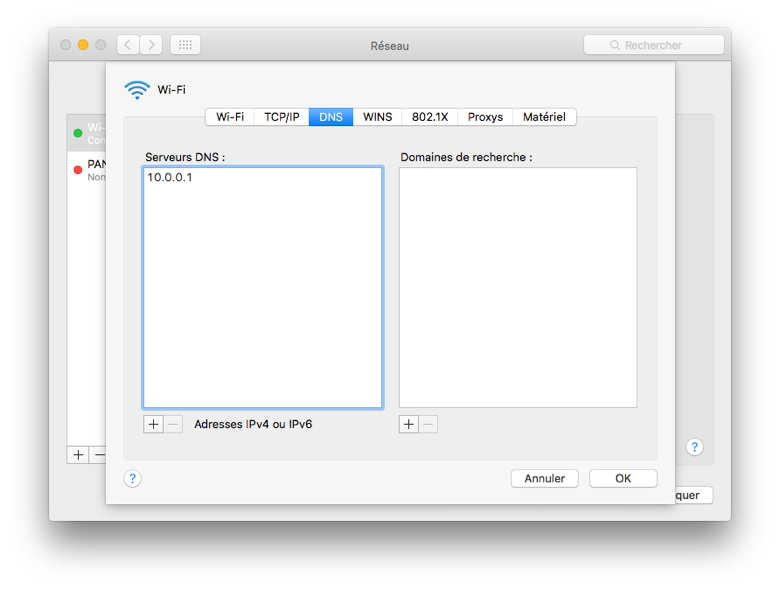This screenshot has height=590, width=780.
Task: Add a network service in sidebar
Action: pyautogui.click(x=78, y=455)
